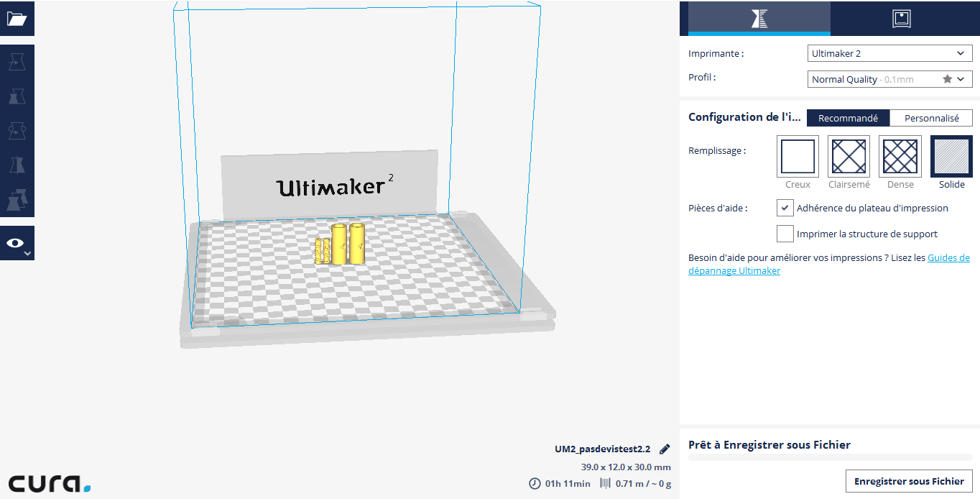Select the Creux infill icon
980x499 pixels.
(798, 157)
